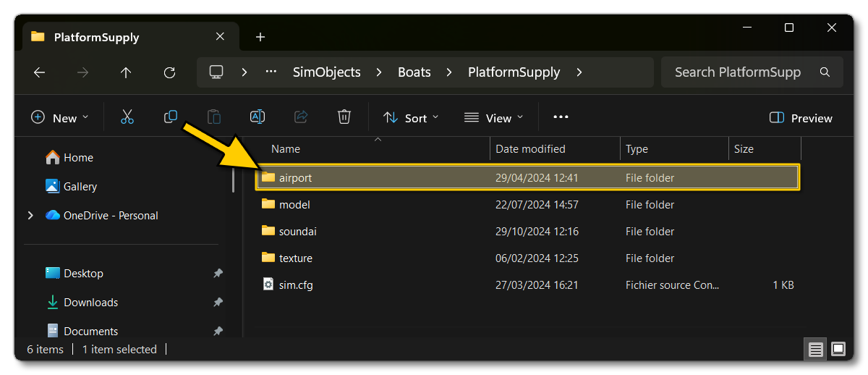Click the Copy icon in toolbar
The height and width of the screenshot is (375, 868).
tap(171, 117)
